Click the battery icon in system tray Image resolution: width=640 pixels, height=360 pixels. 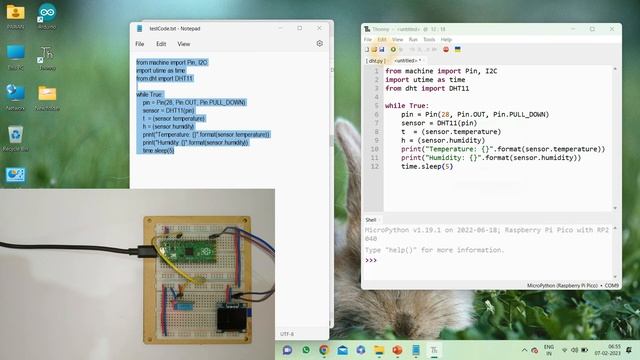click(584, 350)
